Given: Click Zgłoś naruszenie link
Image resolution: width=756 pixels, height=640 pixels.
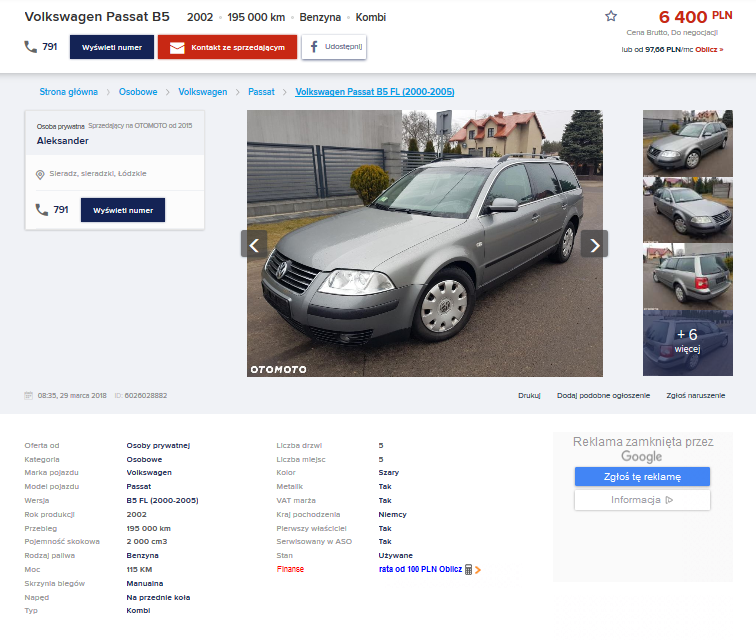Looking at the screenshot, I should tap(695, 395).
